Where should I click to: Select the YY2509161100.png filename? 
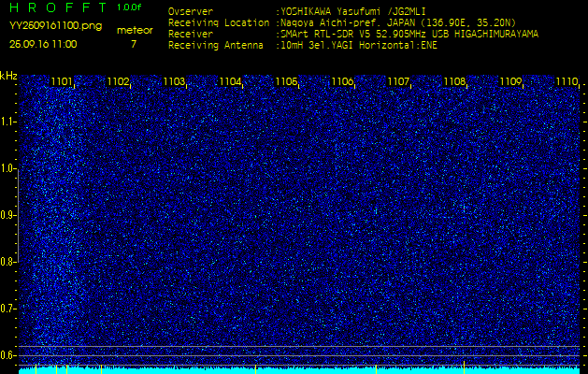coord(49,26)
